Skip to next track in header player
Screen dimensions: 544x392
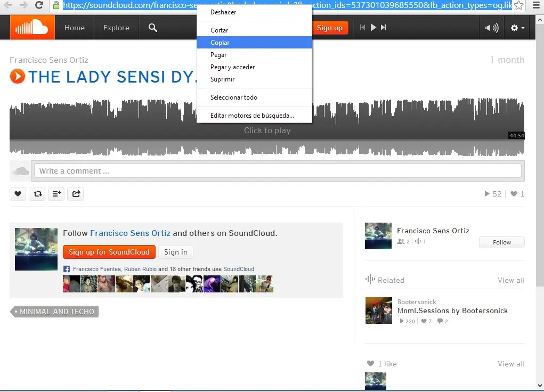[384, 27]
